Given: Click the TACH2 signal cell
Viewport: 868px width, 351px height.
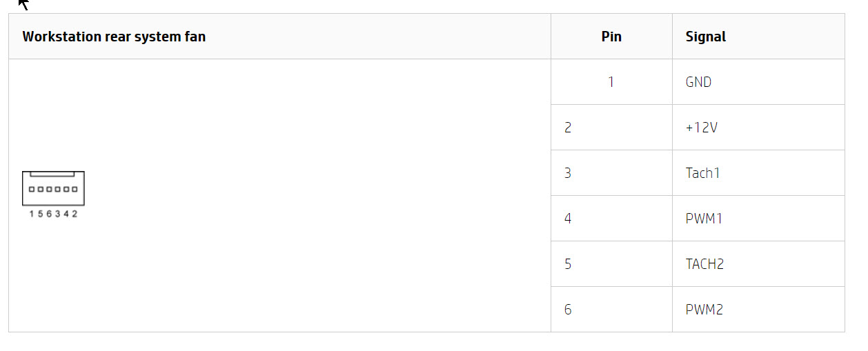Looking at the screenshot, I should coord(704,264).
